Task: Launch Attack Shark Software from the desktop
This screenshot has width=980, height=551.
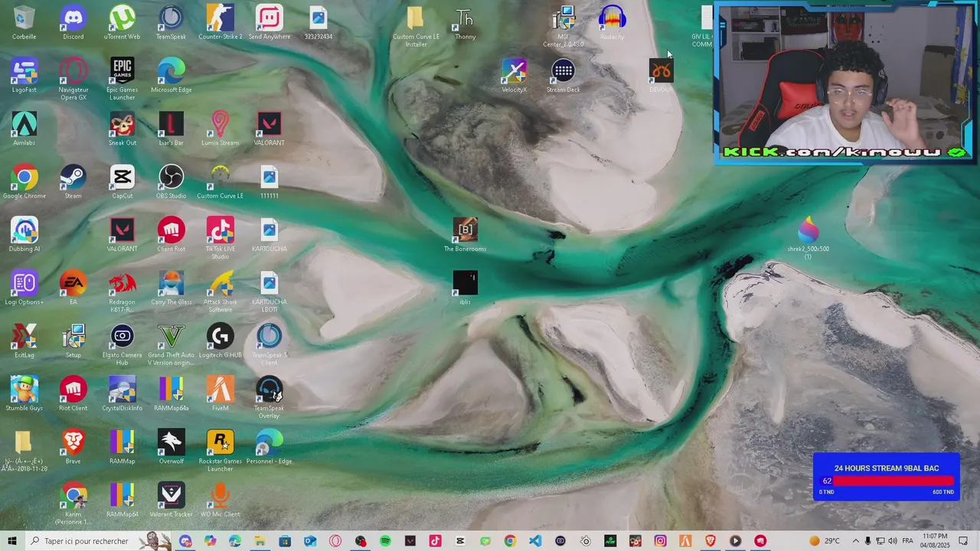Action: 220,291
